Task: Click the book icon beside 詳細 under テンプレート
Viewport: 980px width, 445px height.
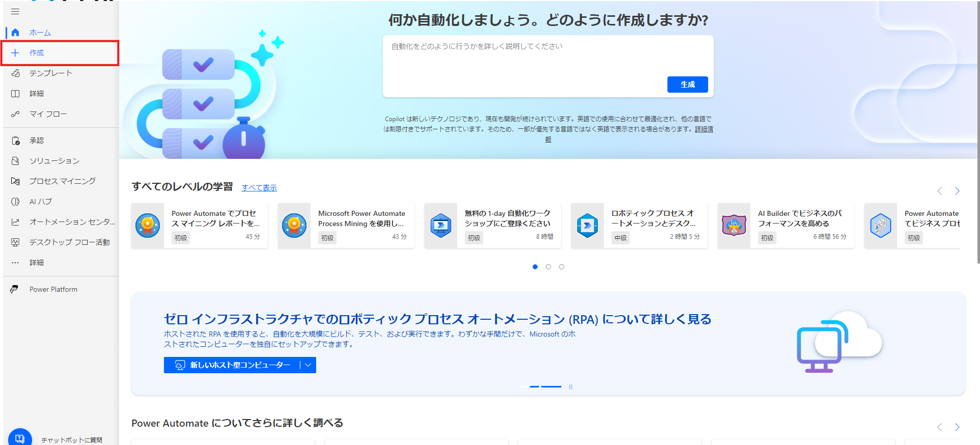Action: tap(15, 94)
